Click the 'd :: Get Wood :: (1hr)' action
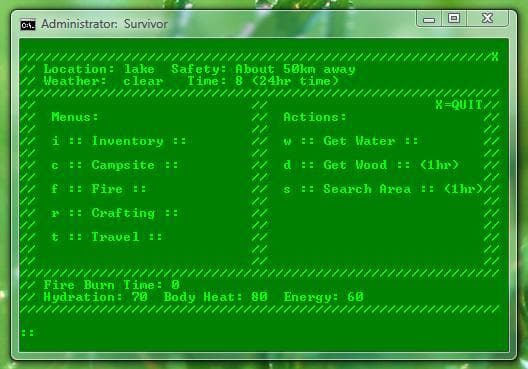The width and height of the screenshot is (528, 369). 371,165
